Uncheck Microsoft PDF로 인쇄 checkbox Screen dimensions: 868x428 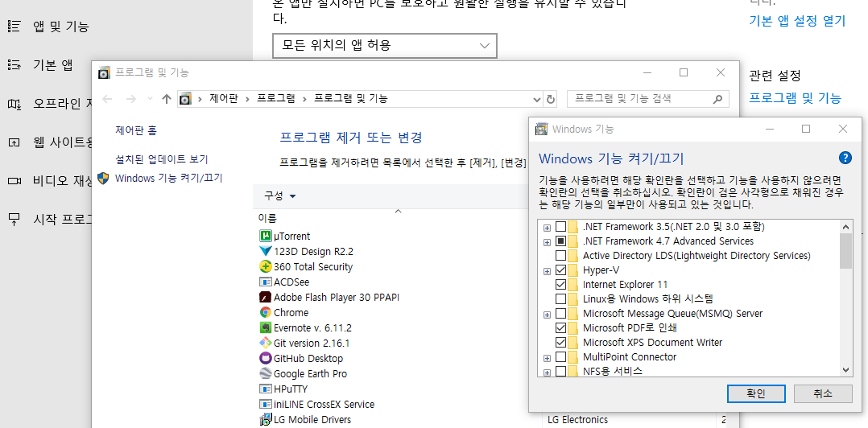point(560,328)
